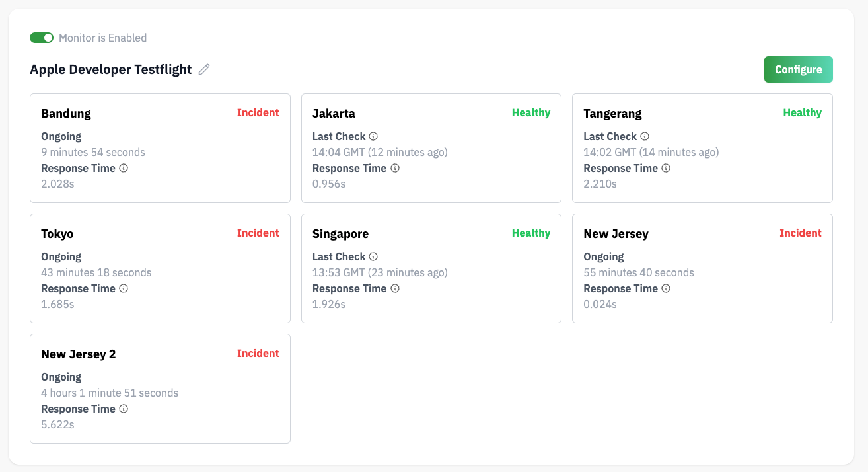The width and height of the screenshot is (868, 472).
Task: Click the info icon next to New Jersey Response Time
Action: tap(666, 288)
